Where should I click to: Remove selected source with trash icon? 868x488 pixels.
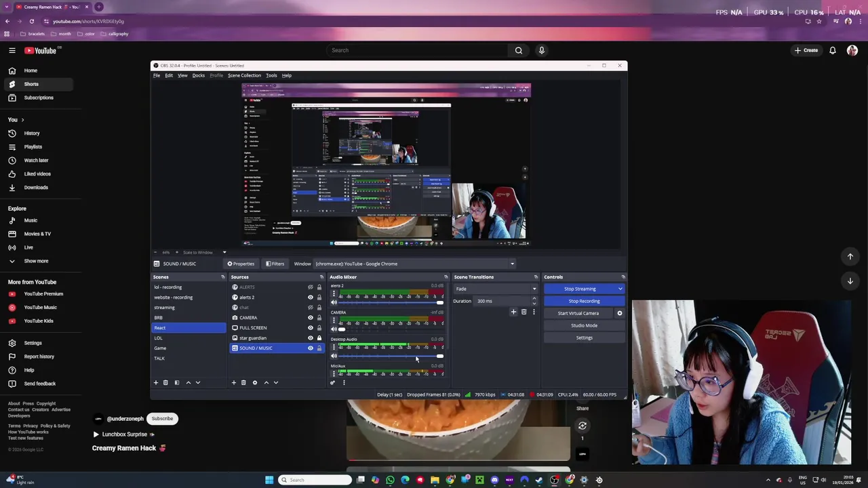(x=243, y=382)
